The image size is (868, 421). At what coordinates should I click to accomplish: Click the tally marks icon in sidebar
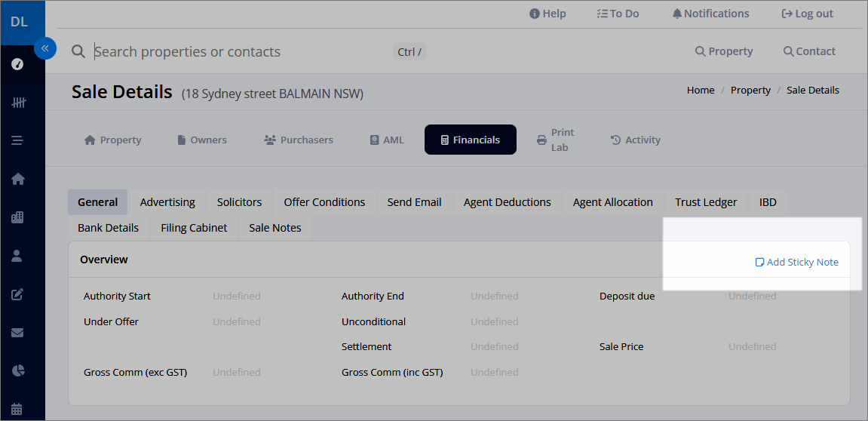[x=17, y=103]
